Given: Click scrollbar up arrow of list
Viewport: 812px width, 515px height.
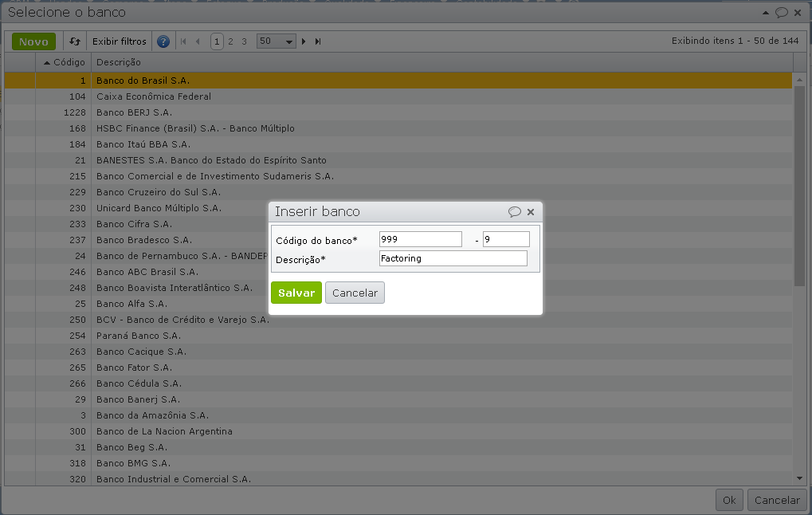Looking at the screenshot, I should point(799,80).
